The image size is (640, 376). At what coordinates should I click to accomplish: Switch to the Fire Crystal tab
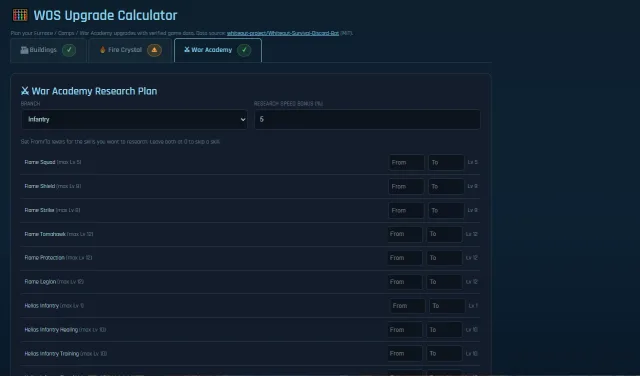(130, 50)
